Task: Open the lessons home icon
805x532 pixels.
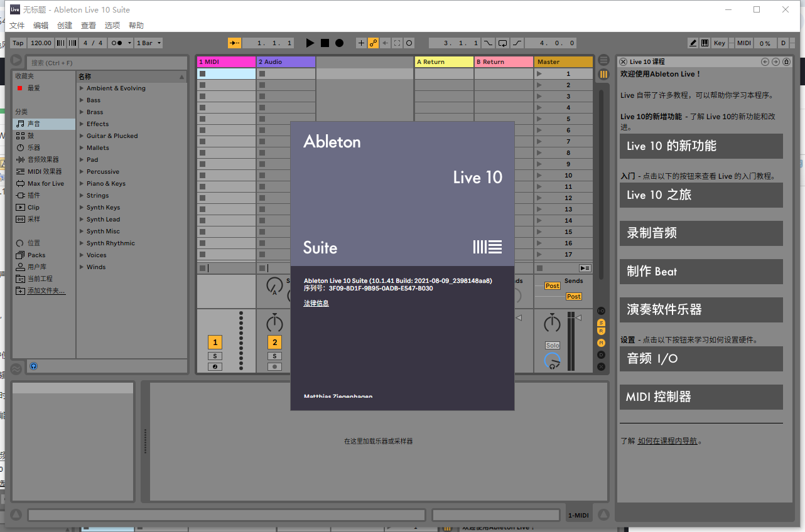Action: point(786,61)
